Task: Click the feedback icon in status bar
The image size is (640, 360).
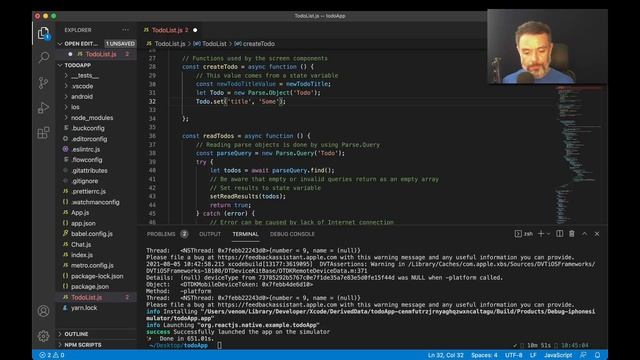Action: click(x=584, y=355)
